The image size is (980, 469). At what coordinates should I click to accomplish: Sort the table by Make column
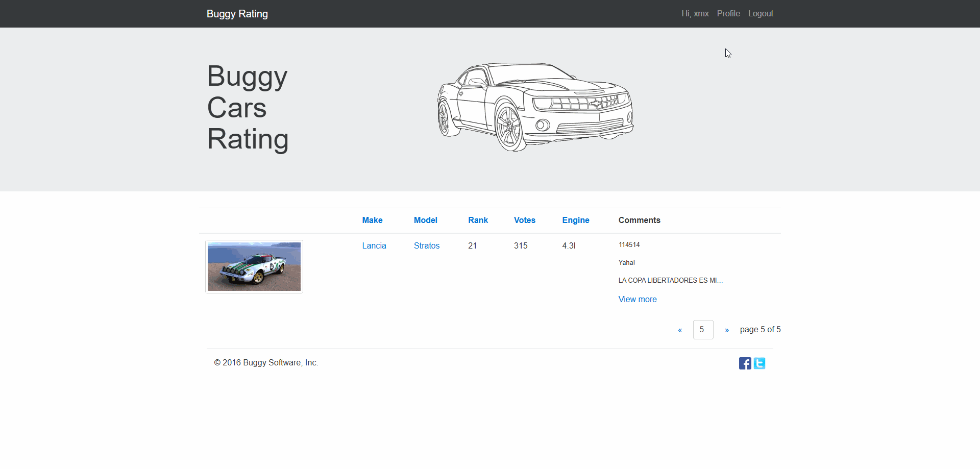[372, 220]
